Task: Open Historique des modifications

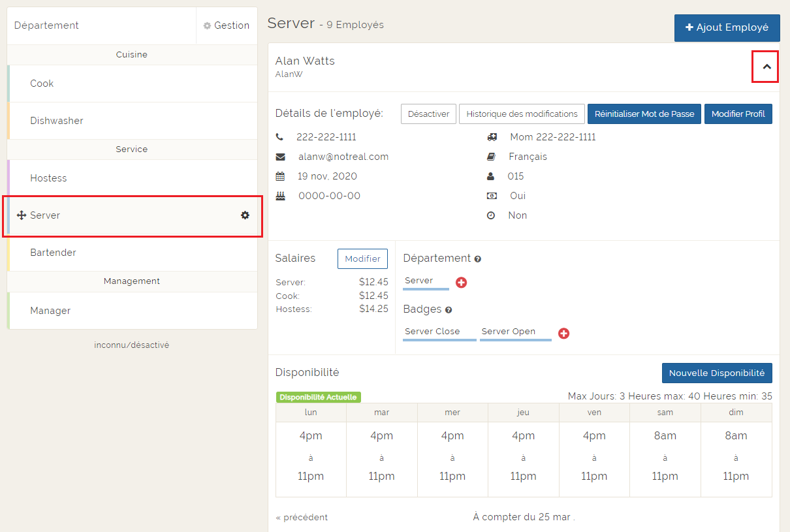Action: pos(522,114)
